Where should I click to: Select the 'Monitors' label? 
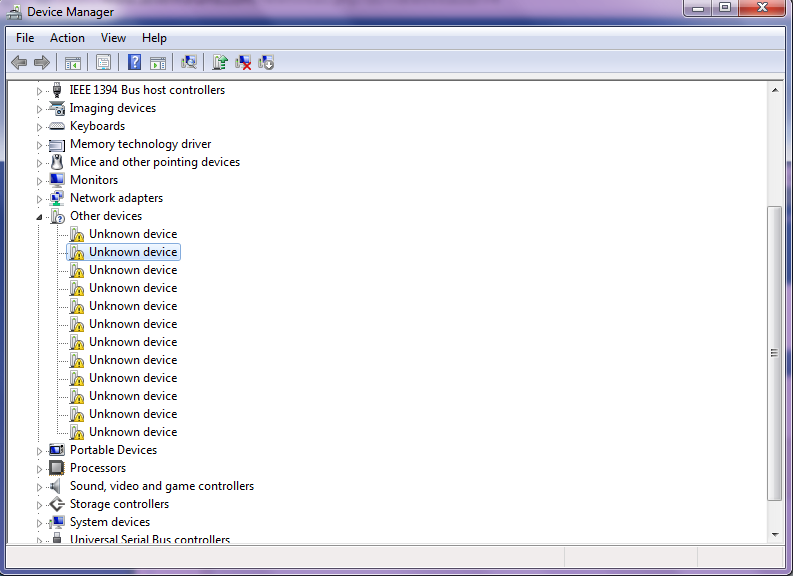[94, 180]
